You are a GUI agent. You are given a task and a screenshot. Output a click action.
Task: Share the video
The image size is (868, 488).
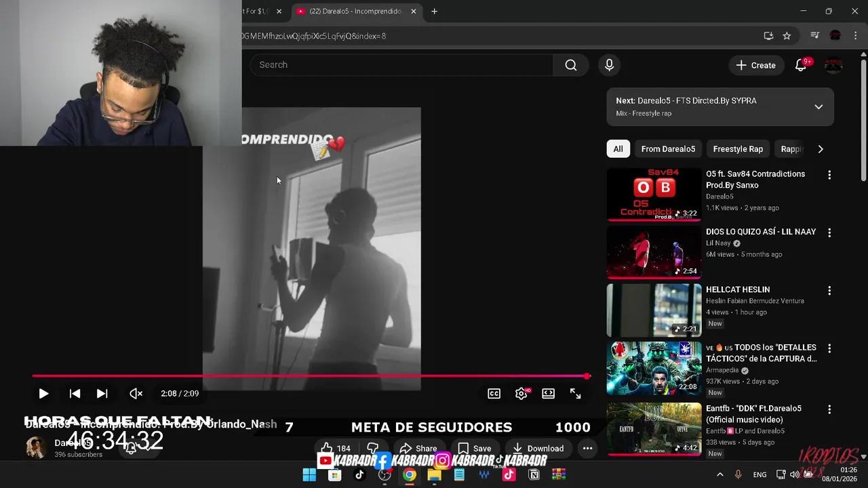[x=418, y=448]
